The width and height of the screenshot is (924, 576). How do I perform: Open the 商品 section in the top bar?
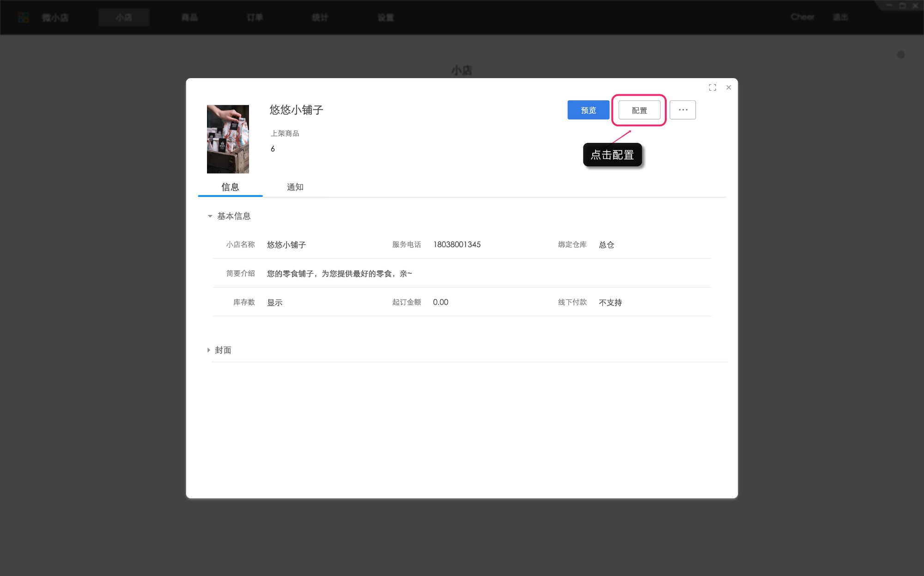tap(189, 18)
